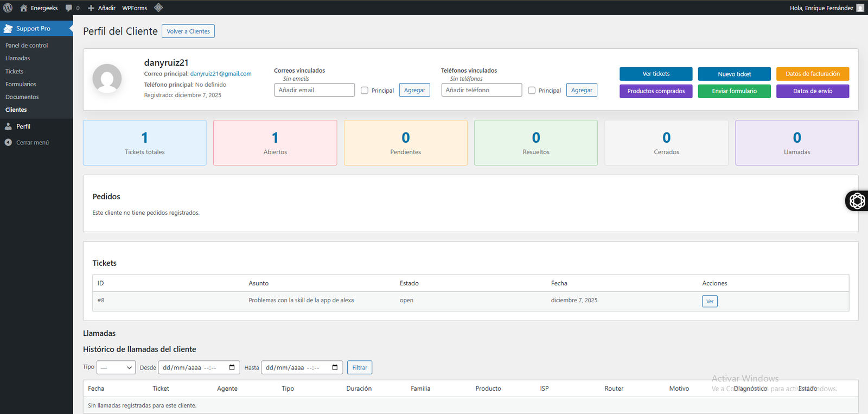Focus the Añadir email input field
The height and width of the screenshot is (414, 868).
click(x=315, y=90)
